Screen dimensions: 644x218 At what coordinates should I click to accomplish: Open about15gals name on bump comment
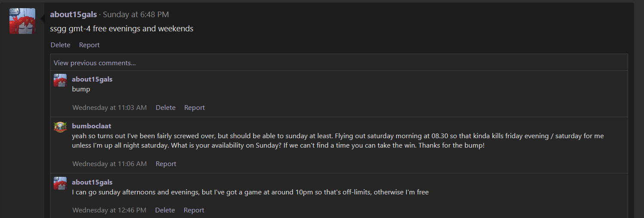[92, 79]
